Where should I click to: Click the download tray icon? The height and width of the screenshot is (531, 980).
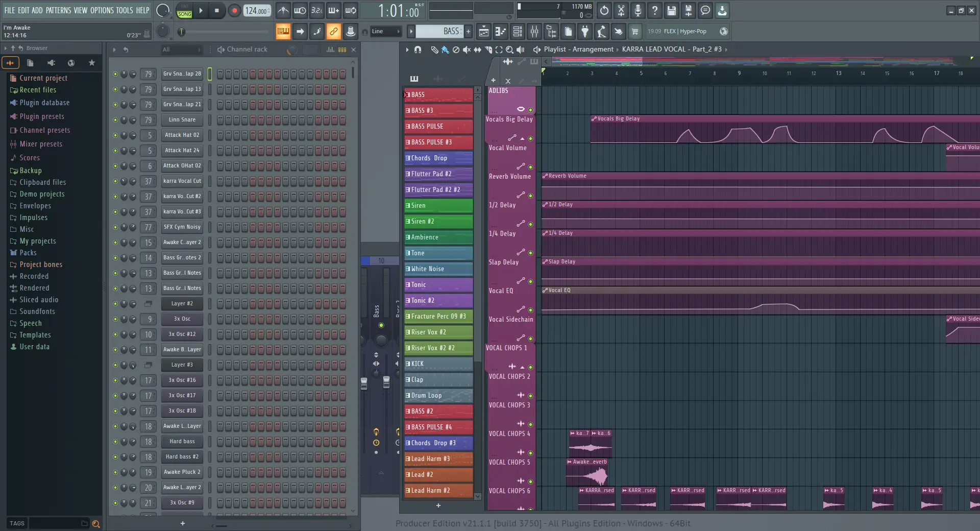[x=722, y=10]
